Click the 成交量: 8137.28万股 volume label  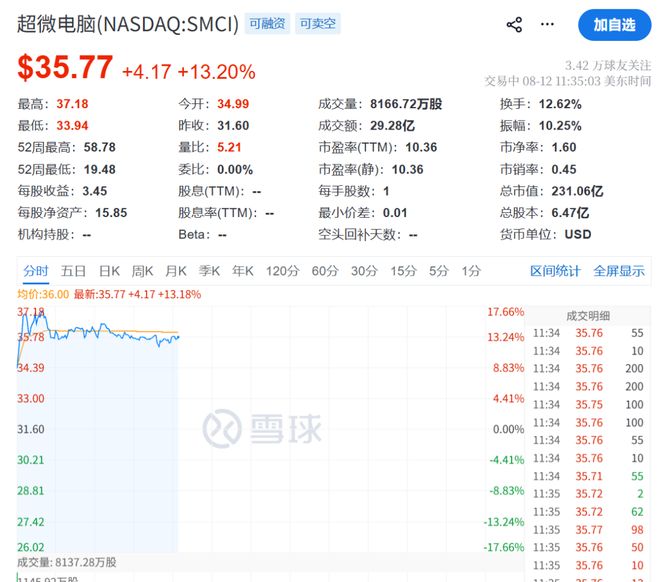[67, 562]
